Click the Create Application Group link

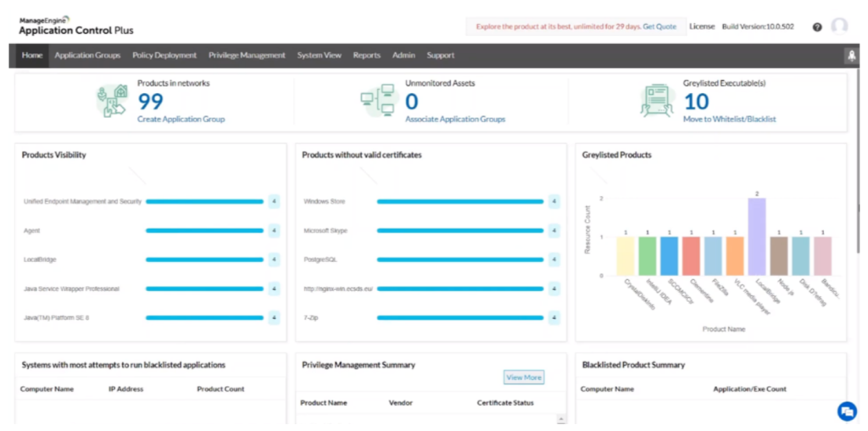tap(181, 120)
